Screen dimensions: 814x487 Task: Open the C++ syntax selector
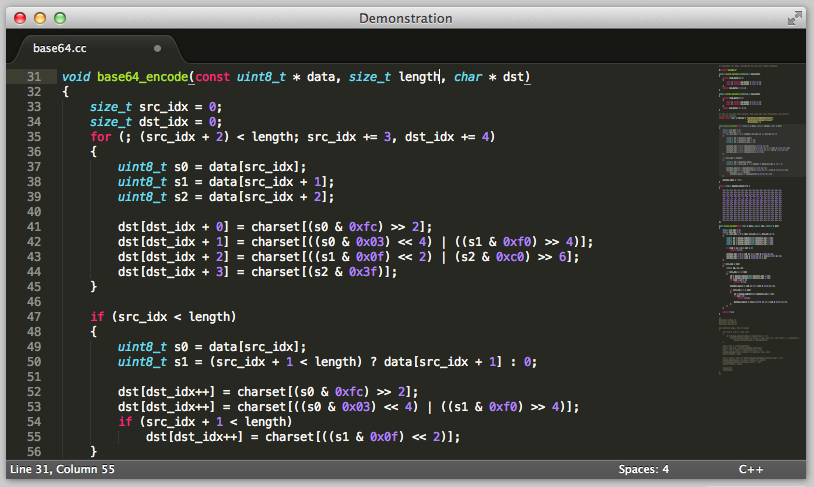[751, 469]
